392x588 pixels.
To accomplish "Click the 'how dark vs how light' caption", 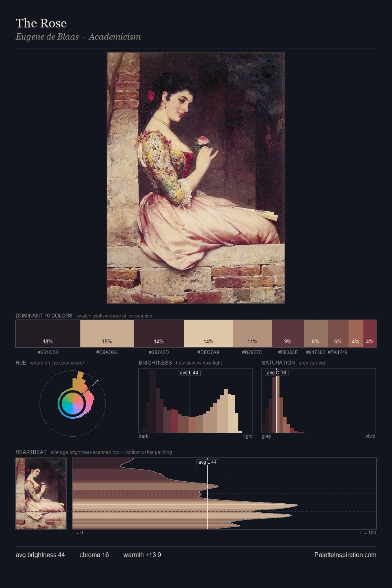I will [x=199, y=363].
